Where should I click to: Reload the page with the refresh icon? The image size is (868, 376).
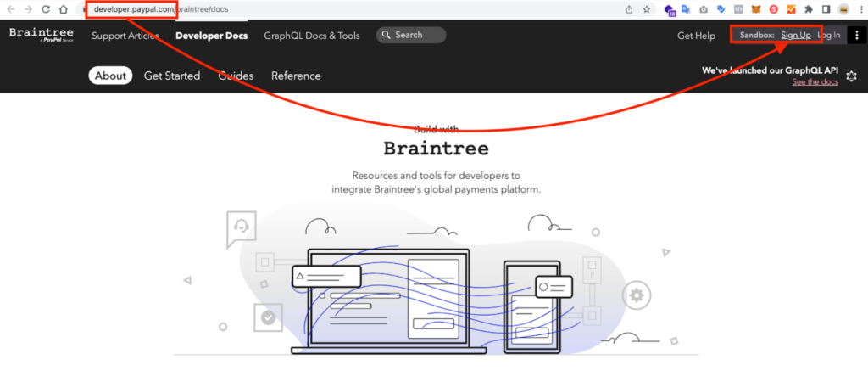click(46, 9)
